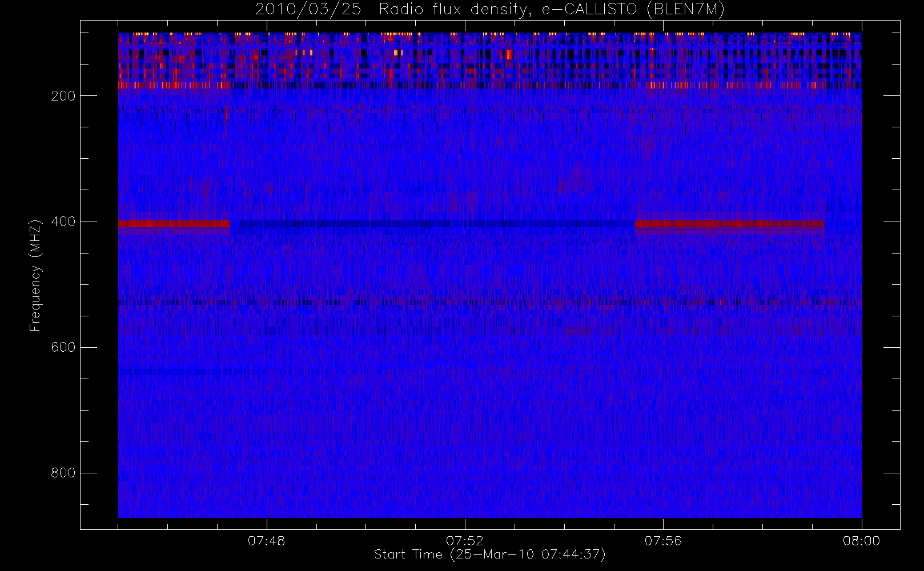924x571 pixels.
Task: Click the 08:00 time tick label
Action: (861, 541)
